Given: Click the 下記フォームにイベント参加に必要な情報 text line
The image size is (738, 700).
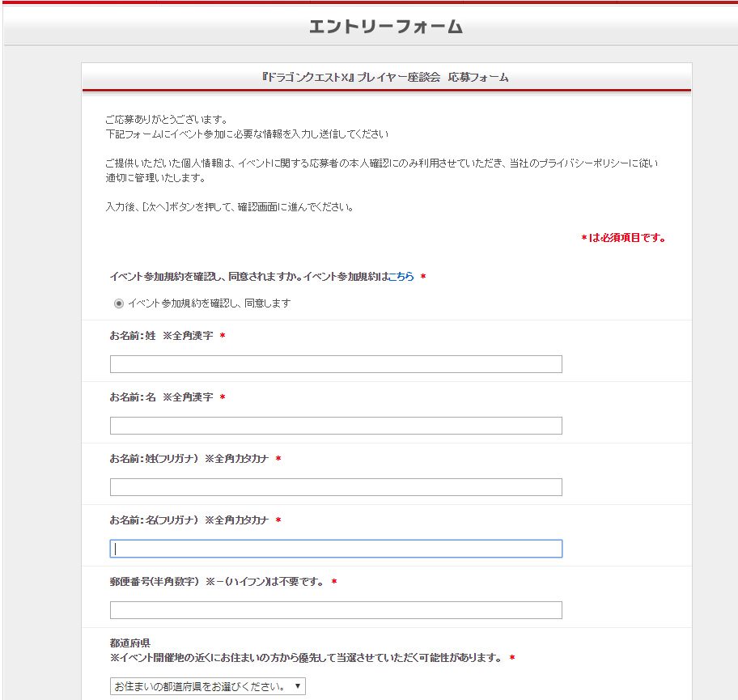Looking at the screenshot, I should 247,134.
